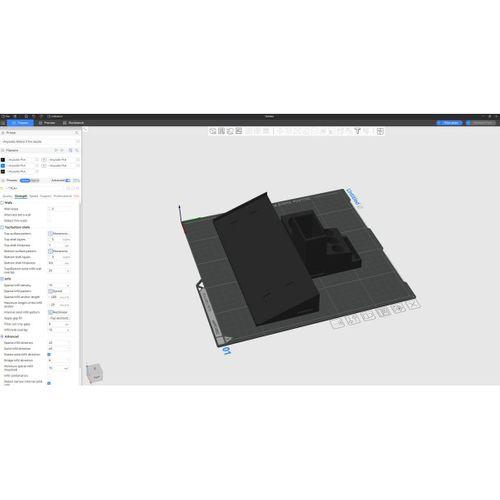Switch to the Preview tab
The image size is (500, 500).
(x=47, y=123)
